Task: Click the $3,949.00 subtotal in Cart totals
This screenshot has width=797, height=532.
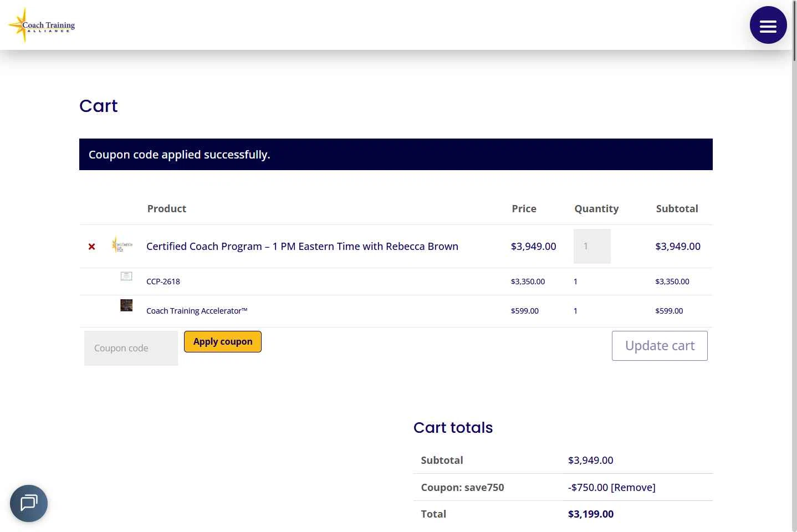Action: tap(591, 461)
